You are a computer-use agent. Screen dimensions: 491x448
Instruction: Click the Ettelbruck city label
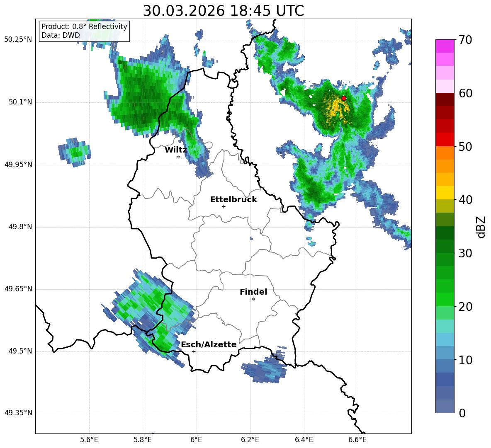click(x=233, y=200)
